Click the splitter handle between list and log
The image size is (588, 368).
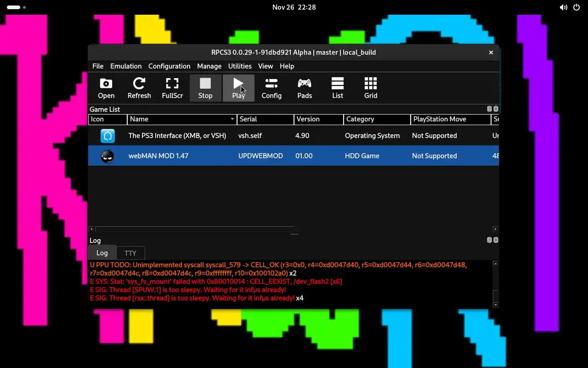[294, 234]
